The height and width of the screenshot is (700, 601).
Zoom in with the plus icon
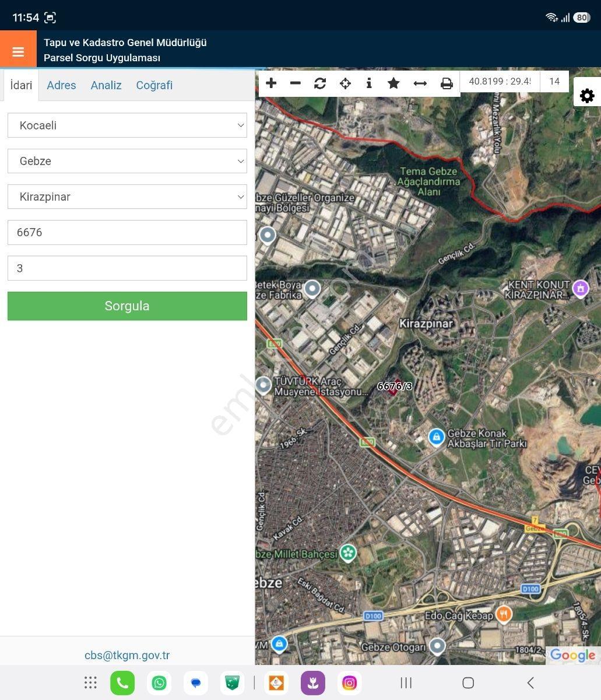[271, 83]
